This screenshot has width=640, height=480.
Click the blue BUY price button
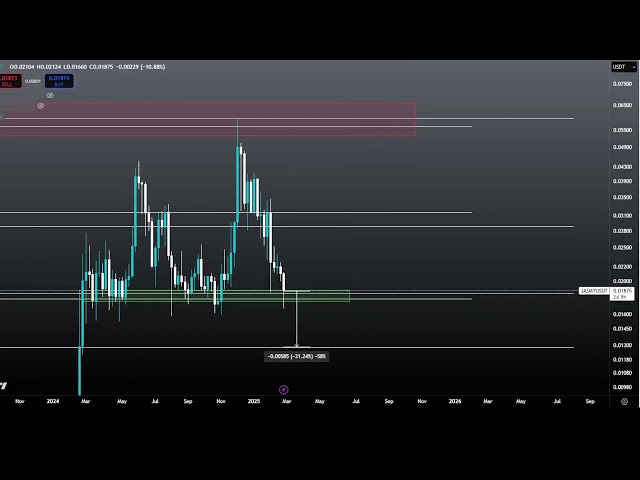(x=59, y=81)
